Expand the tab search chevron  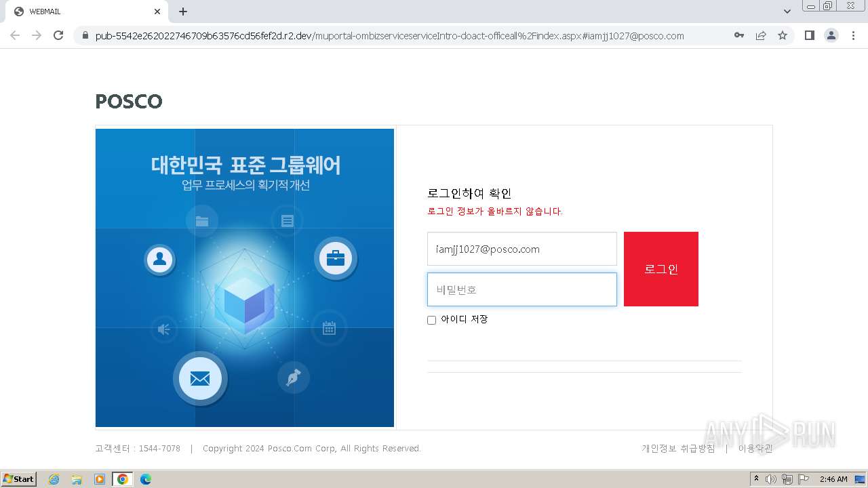(787, 12)
